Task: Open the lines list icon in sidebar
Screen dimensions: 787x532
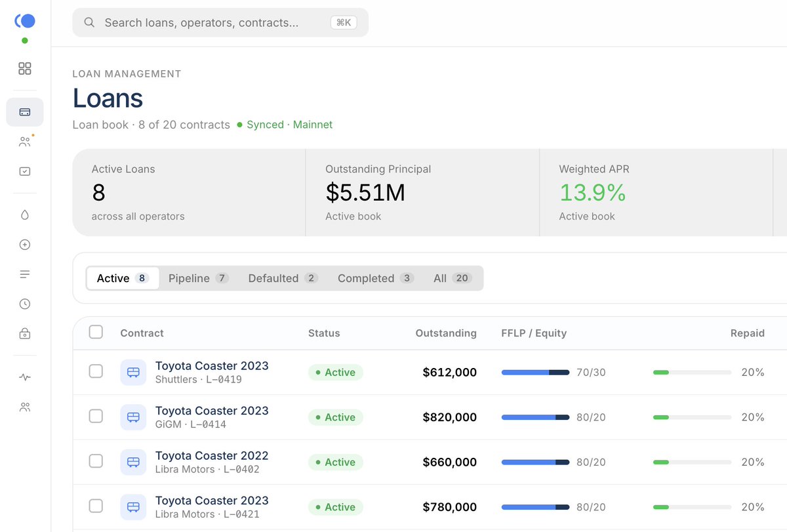Action: pyautogui.click(x=25, y=274)
